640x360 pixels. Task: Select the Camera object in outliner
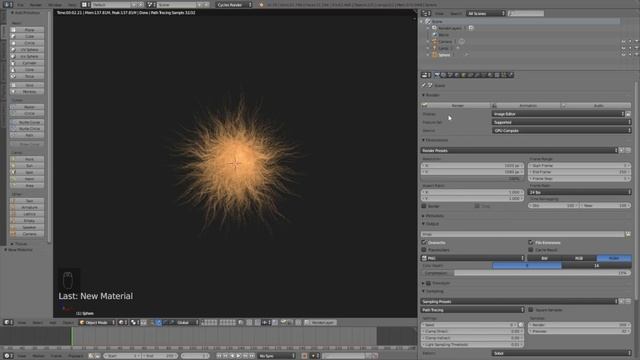[x=445, y=41]
